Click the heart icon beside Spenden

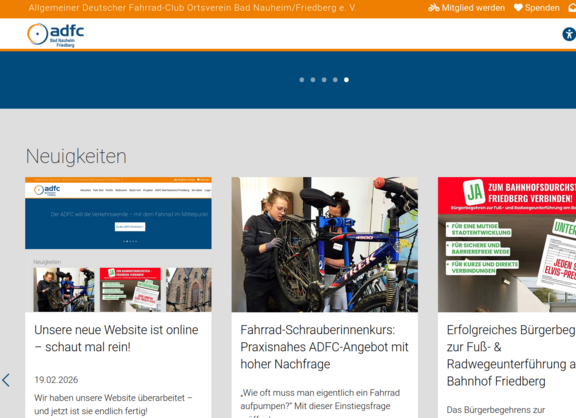tap(518, 8)
